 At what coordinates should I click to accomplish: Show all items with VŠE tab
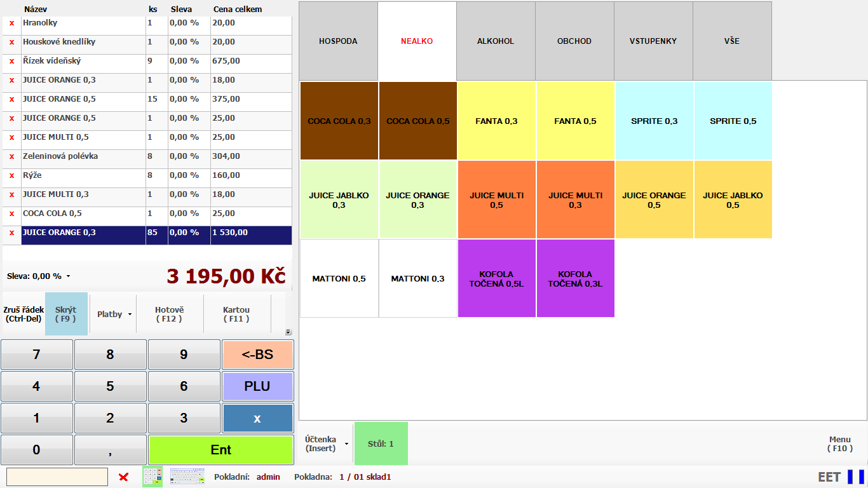732,41
